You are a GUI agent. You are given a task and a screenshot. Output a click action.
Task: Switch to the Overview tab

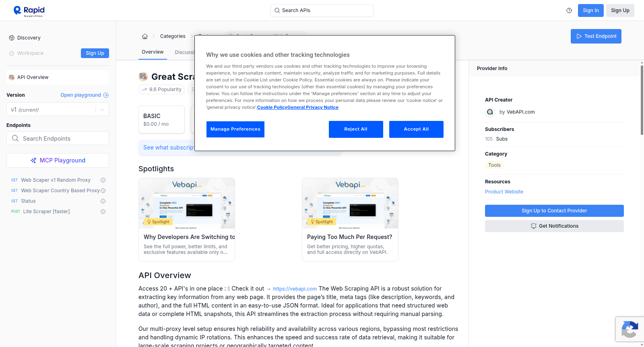point(153,52)
